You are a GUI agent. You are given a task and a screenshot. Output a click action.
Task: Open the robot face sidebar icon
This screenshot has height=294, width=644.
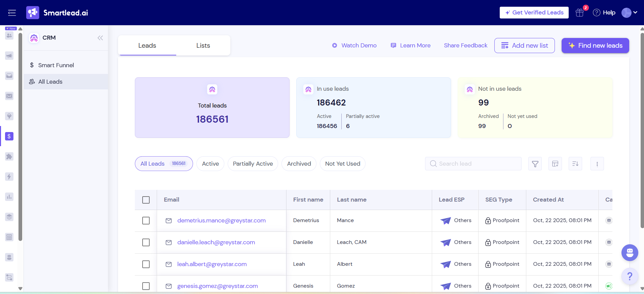click(9, 257)
